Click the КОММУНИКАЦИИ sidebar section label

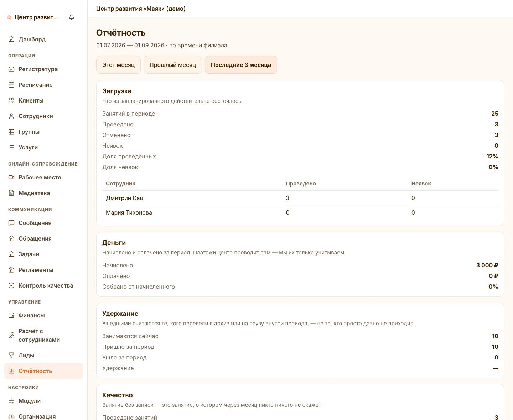tap(30, 210)
